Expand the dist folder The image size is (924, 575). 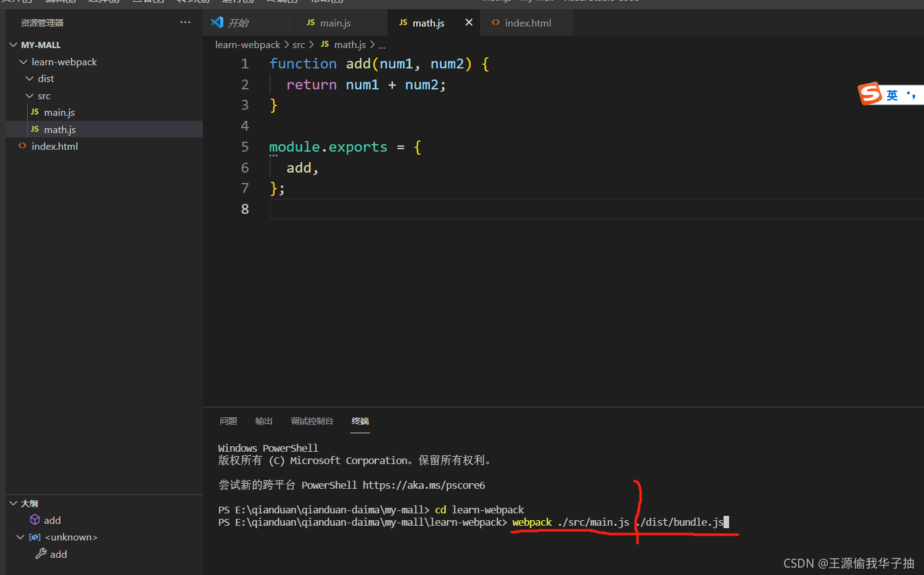tap(28, 78)
